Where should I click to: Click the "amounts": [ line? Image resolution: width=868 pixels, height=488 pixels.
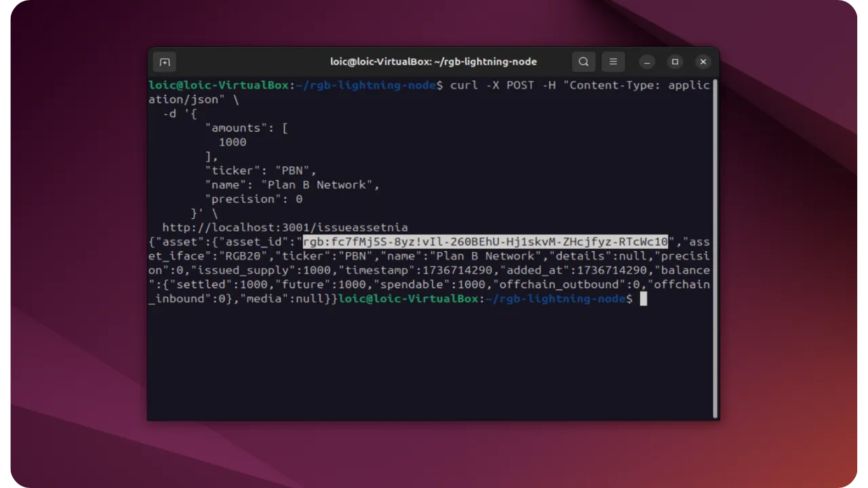click(246, 128)
